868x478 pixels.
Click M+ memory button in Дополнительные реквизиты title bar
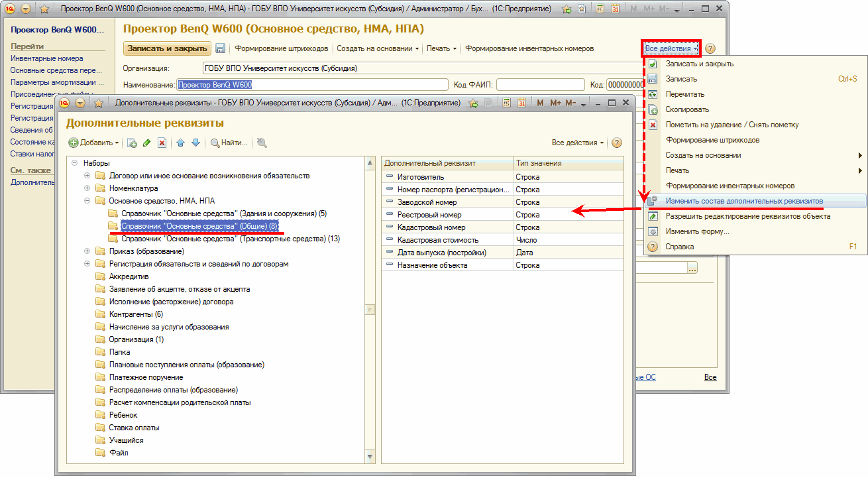[x=555, y=103]
